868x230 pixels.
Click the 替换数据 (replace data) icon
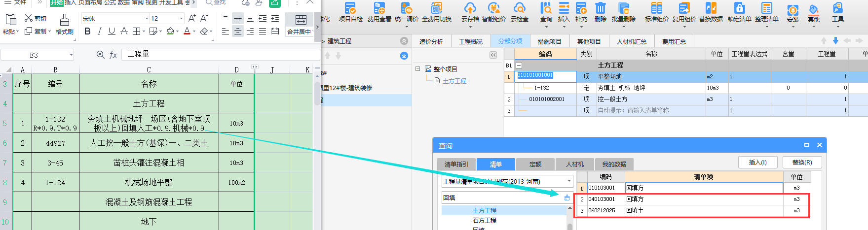point(711,8)
